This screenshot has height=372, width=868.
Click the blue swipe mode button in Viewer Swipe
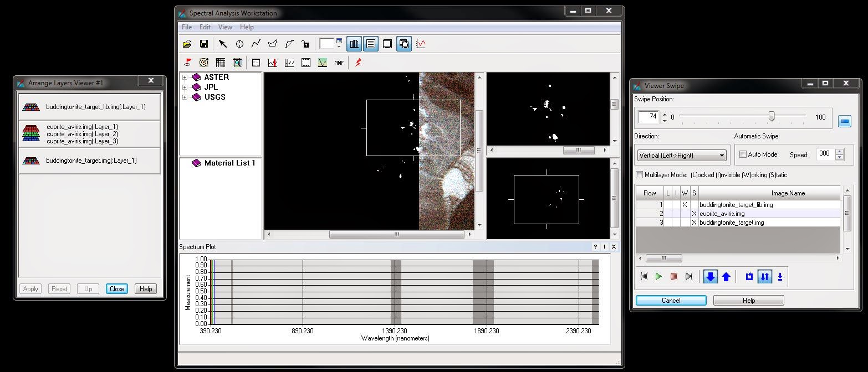pyautogui.click(x=844, y=121)
